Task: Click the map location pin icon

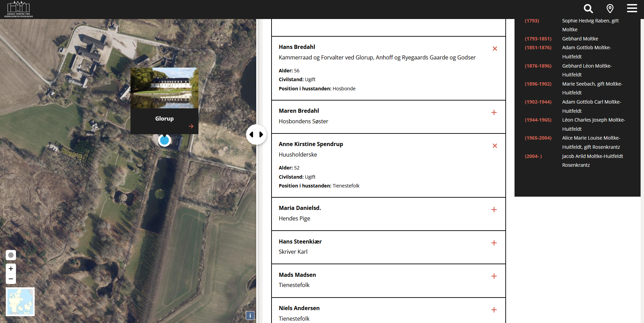Action: point(610,8)
